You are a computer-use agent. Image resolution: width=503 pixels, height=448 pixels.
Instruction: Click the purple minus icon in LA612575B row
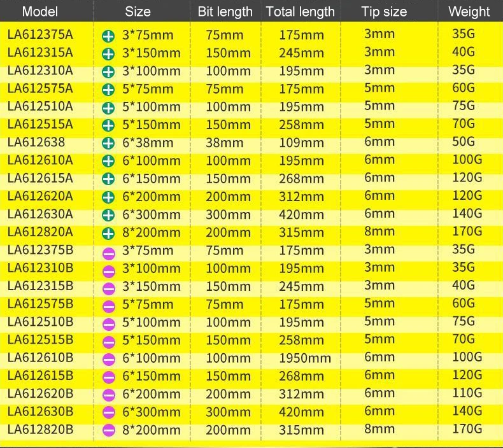pyautogui.click(x=109, y=307)
